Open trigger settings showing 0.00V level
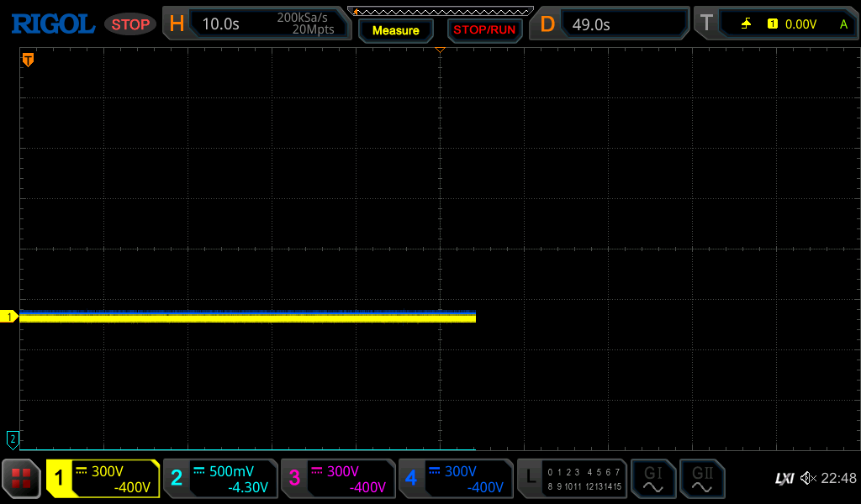The width and height of the screenshot is (861, 504). click(x=774, y=24)
